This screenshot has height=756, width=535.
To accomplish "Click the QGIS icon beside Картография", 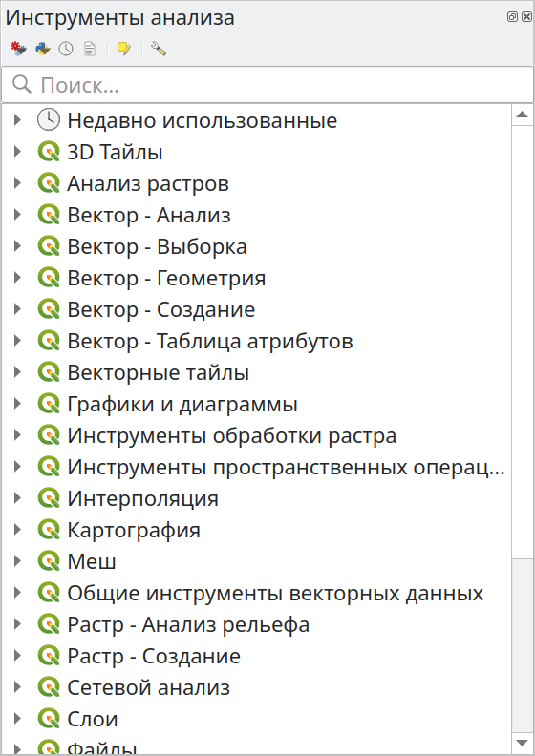I will (48, 530).
